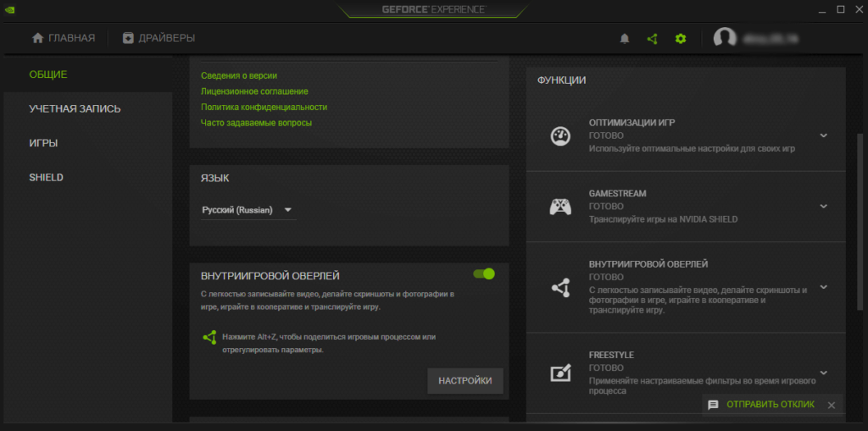868x431 pixels.
Task: Expand the Freestyle feature chevron
Action: pos(823,372)
